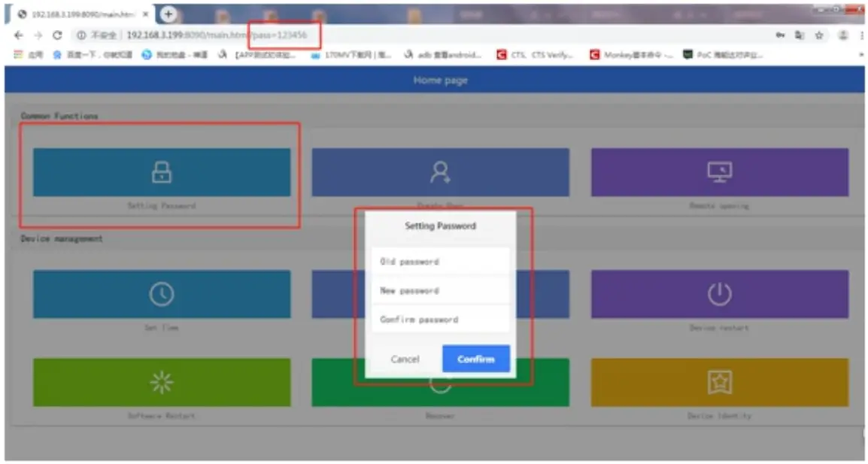The image size is (868, 464).
Task: Open the Software Restart tile
Action: point(162,382)
